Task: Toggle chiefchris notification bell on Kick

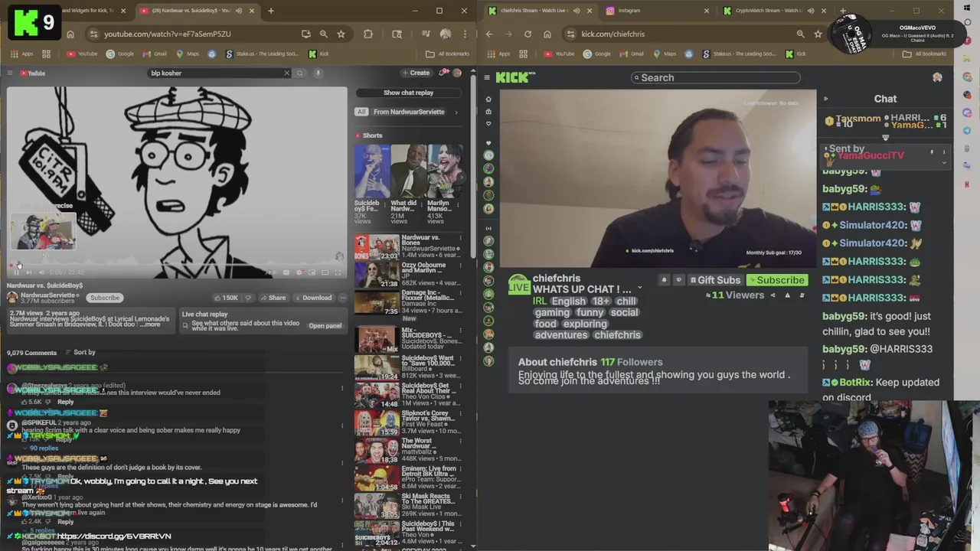Action: pyautogui.click(x=664, y=280)
